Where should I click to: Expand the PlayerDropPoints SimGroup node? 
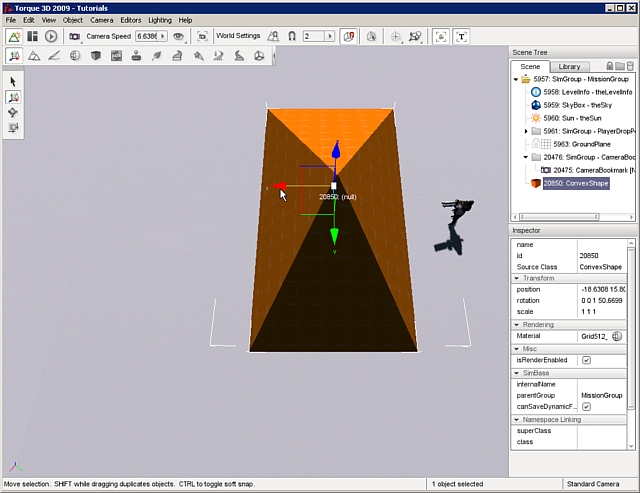[x=527, y=131]
